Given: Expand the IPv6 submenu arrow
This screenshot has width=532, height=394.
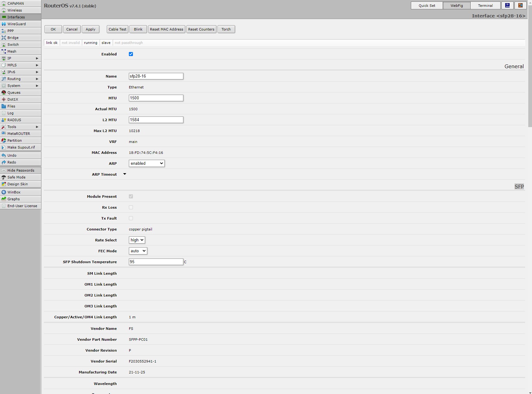Looking at the screenshot, I should (x=37, y=72).
